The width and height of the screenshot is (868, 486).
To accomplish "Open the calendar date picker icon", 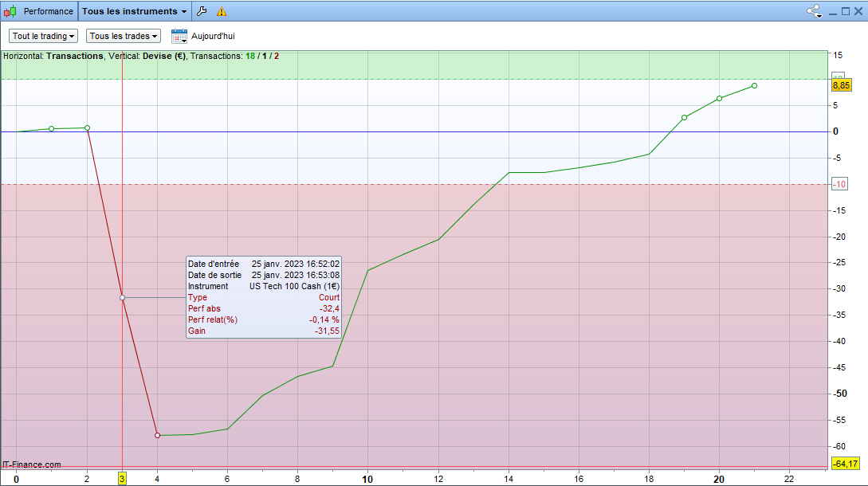I will pos(179,36).
